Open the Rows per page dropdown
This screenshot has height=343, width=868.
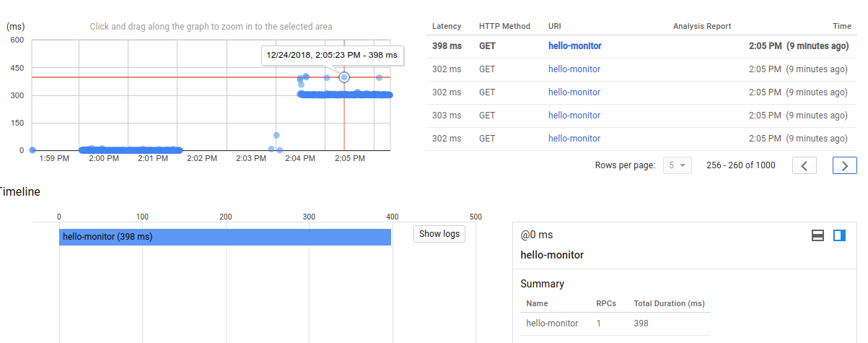click(x=677, y=165)
